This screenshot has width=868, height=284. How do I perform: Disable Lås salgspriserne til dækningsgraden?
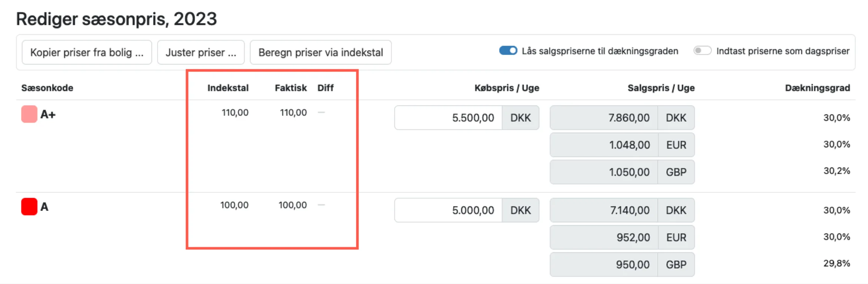[508, 50]
